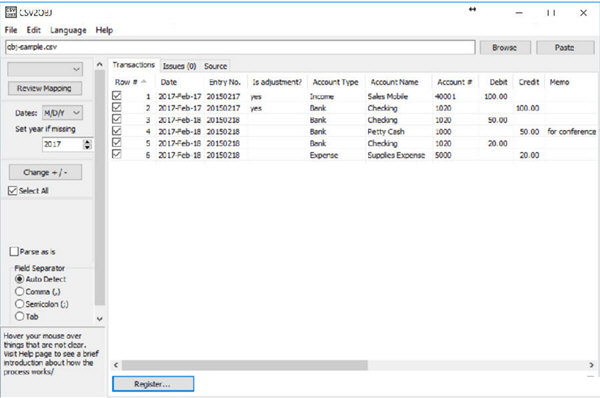The height and width of the screenshot is (398, 600).
Task: Switch to the Transactions tab
Action: pos(134,65)
